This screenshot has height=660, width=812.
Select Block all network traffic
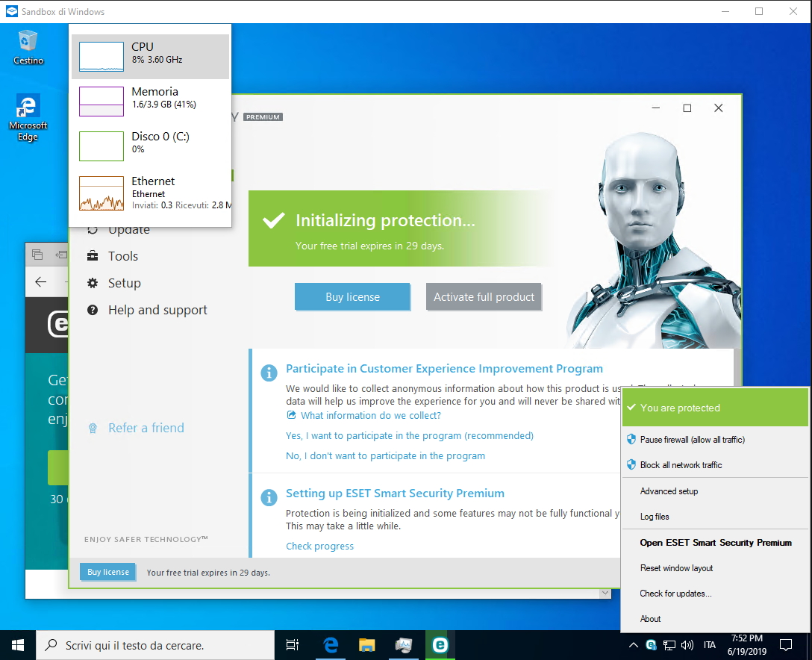[715, 464]
